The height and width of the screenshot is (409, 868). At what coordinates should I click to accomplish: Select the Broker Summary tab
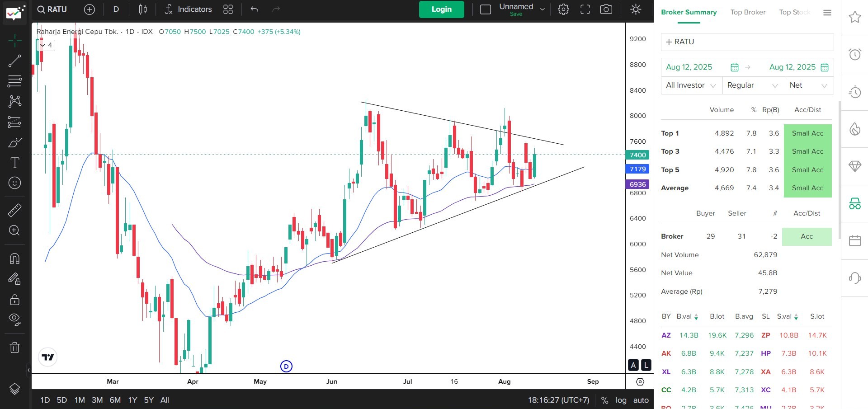click(689, 12)
